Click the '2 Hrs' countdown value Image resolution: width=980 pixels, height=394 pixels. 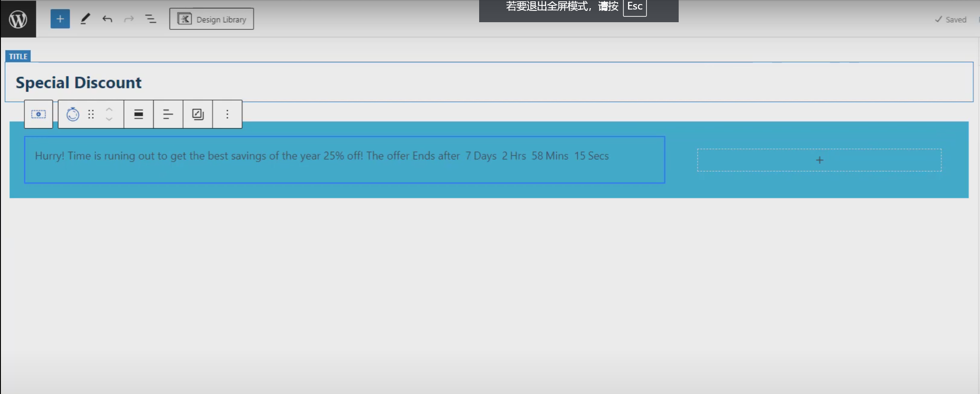coord(514,156)
